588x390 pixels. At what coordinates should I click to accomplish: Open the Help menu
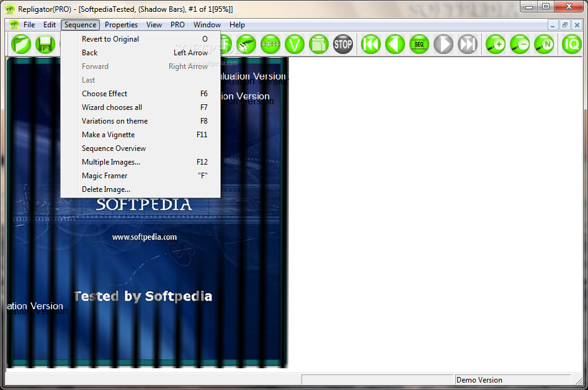237,25
